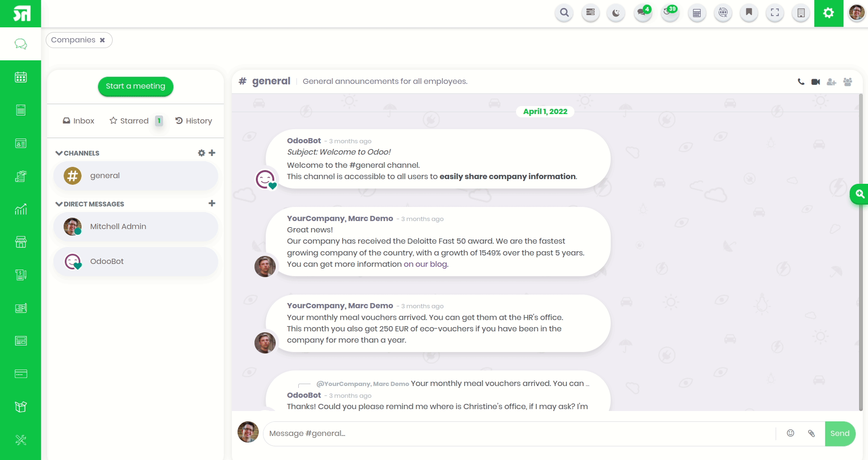Click the 'April 1, 2022' date separator
This screenshot has height=460, width=868.
[545, 111]
